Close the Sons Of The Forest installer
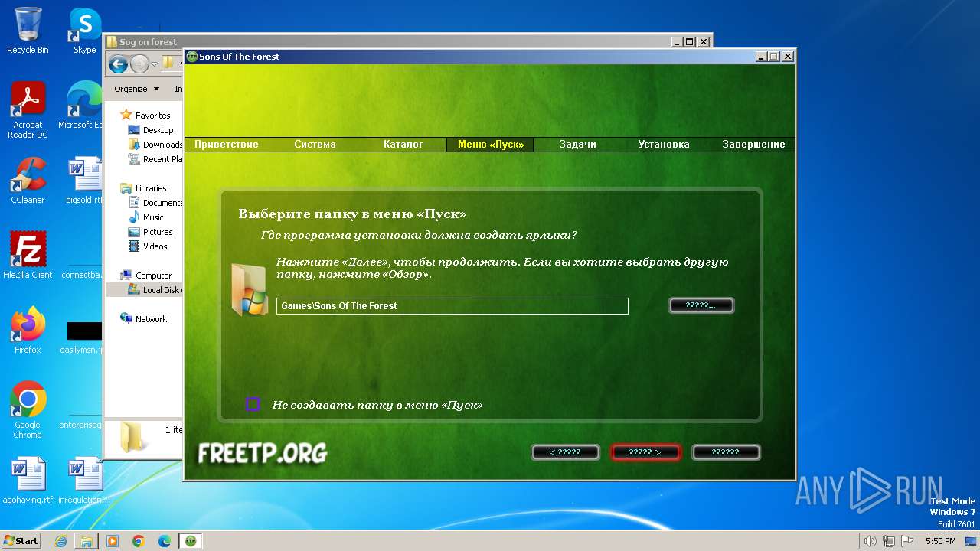The height and width of the screenshot is (551, 980). (787, 57)
